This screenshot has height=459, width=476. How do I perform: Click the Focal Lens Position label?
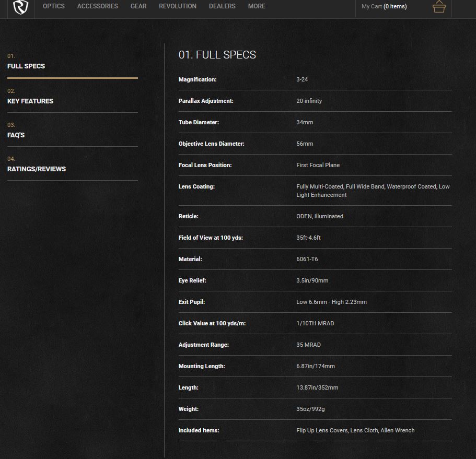[x=205, y=165]
